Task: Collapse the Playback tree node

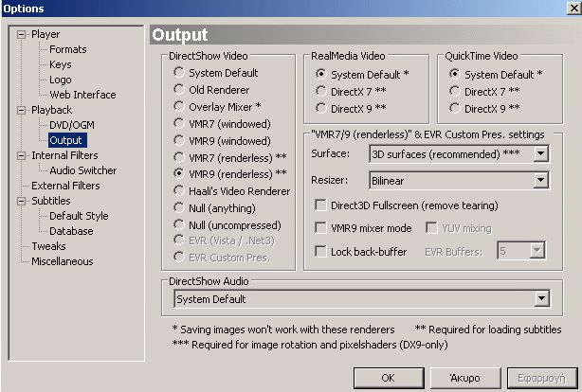Action: pos(22,110)
